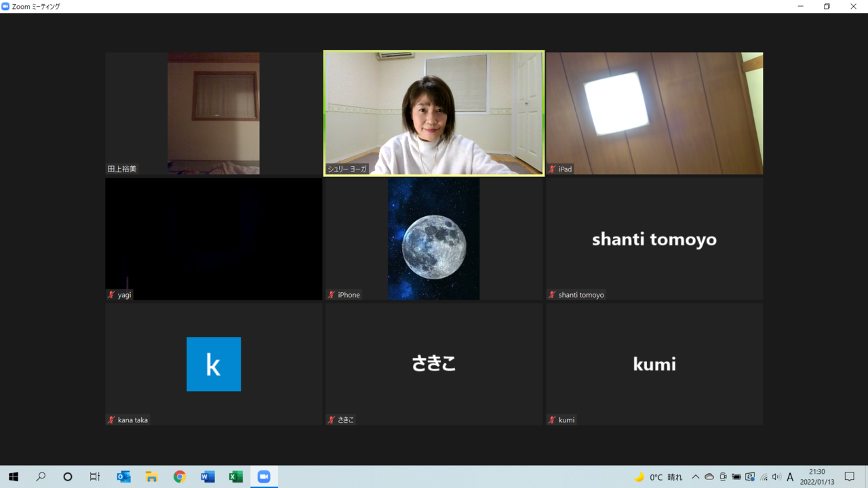
Task: Click the large shanti tomoyo name tile
Action: (x=654, y=239)
